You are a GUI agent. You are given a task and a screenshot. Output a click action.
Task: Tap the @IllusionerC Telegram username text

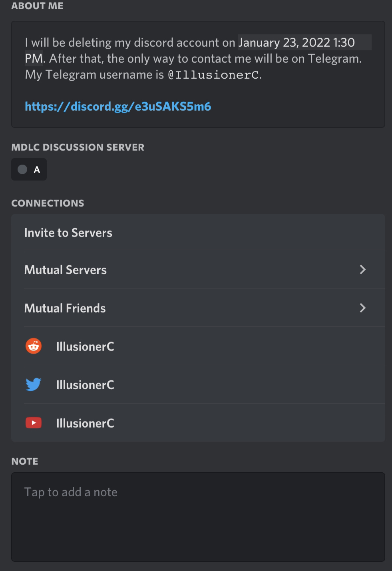(214, 75)
